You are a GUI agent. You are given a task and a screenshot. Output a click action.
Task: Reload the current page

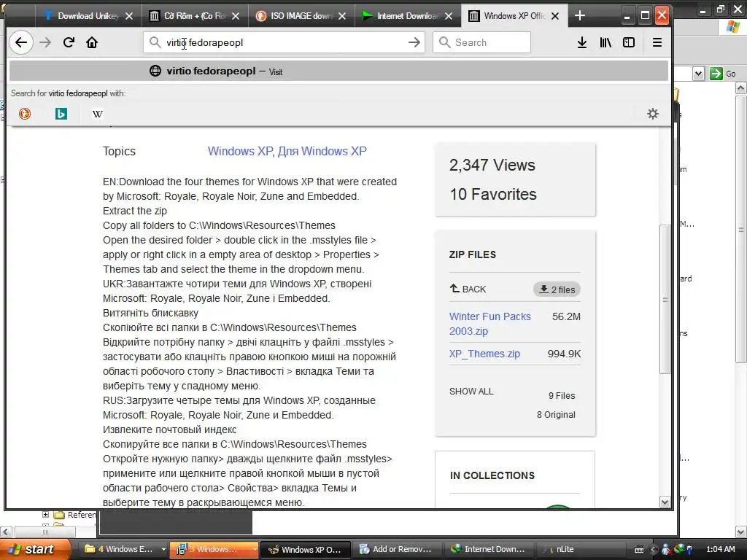(69, 42)
